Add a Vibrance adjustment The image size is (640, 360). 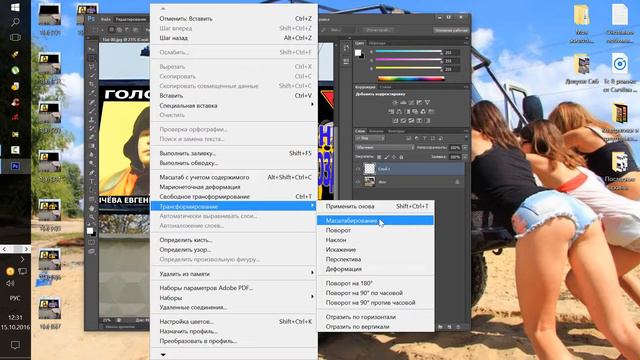(428, 102)
